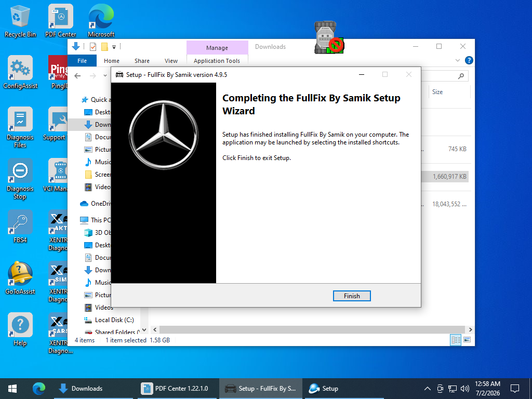Switch to PDF Center 1.22.1.0 taskbar item
The height and width of the screenshot is (399, 532).
[177, 389]
